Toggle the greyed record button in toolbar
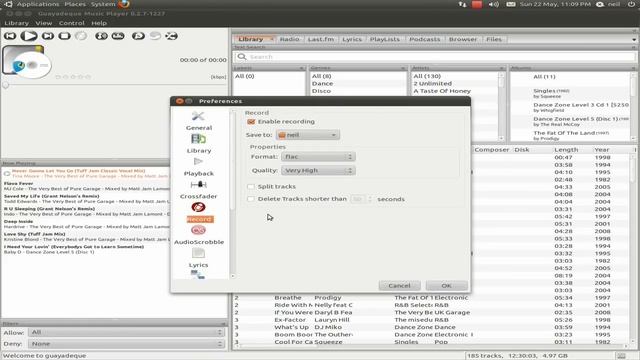Screen dimensions: 640x360 pyautogui.click(x=81, y=36)
